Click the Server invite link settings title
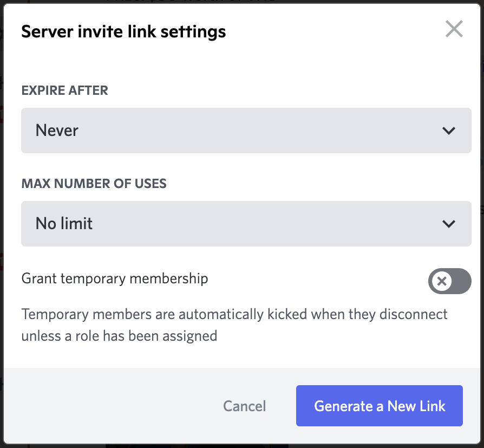The height and width of the screenshot is (448, 484). pos(123,32)
